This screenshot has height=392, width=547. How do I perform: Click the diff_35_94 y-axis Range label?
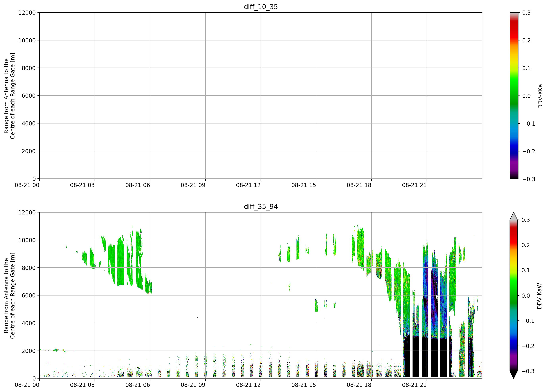9,296
